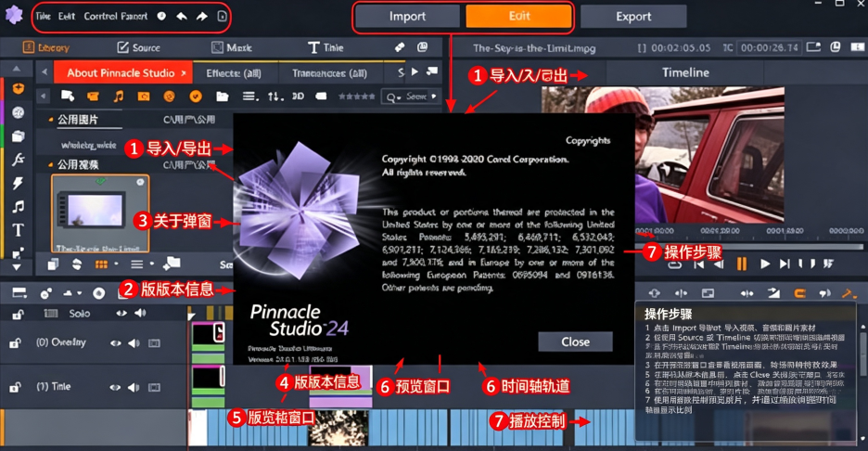
Task: Jump to the next marker in the player
Action: [785, 264]
